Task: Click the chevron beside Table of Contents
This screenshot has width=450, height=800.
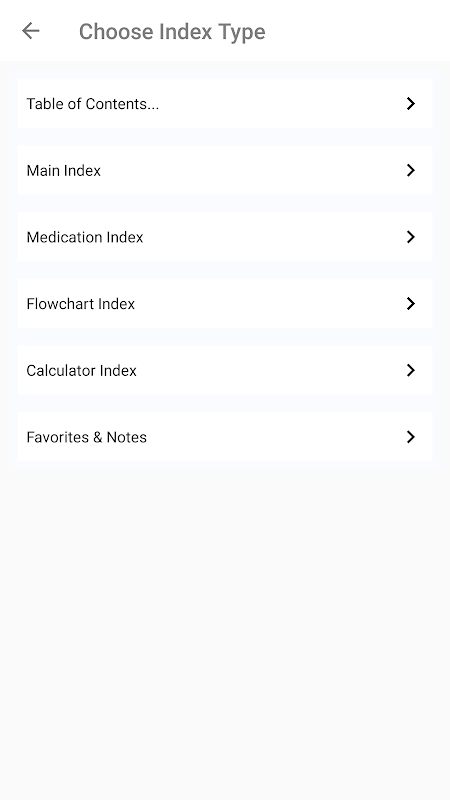Action: point(411,104)
